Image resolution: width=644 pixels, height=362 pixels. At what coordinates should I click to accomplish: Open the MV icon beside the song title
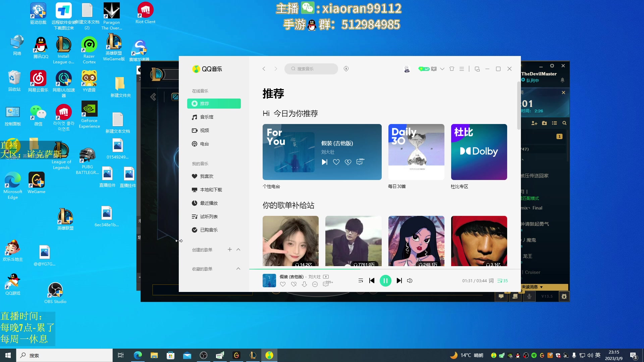tap(326, 277)
